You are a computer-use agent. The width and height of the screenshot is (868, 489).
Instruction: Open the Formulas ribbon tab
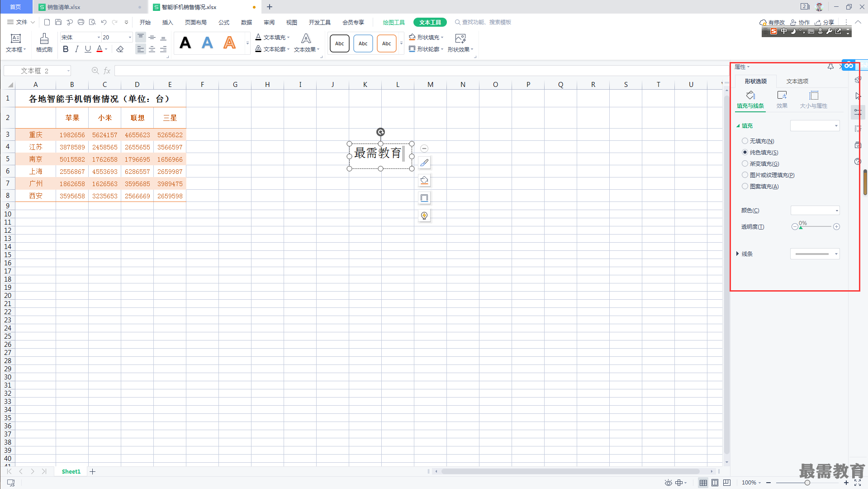(224, 22)
